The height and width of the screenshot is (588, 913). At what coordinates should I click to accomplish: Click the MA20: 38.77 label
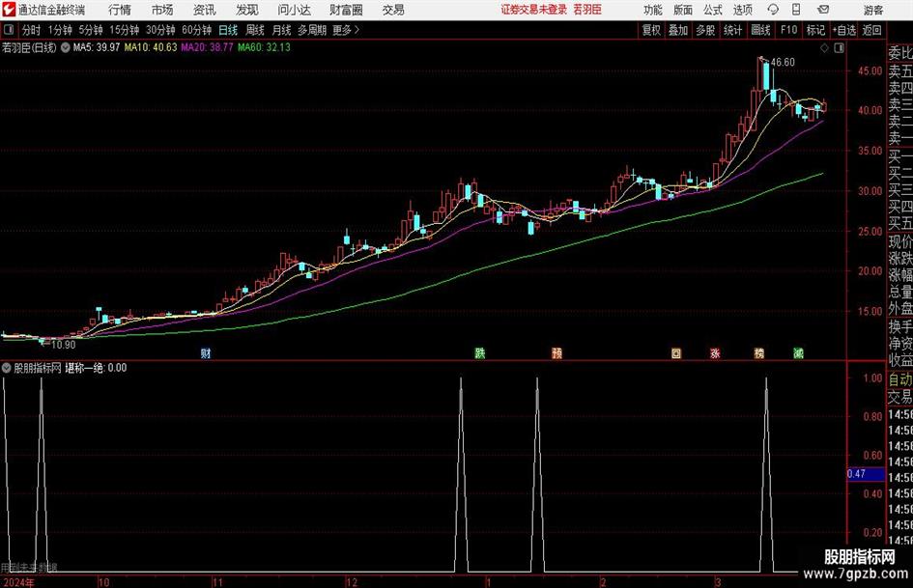pos(208,47)
